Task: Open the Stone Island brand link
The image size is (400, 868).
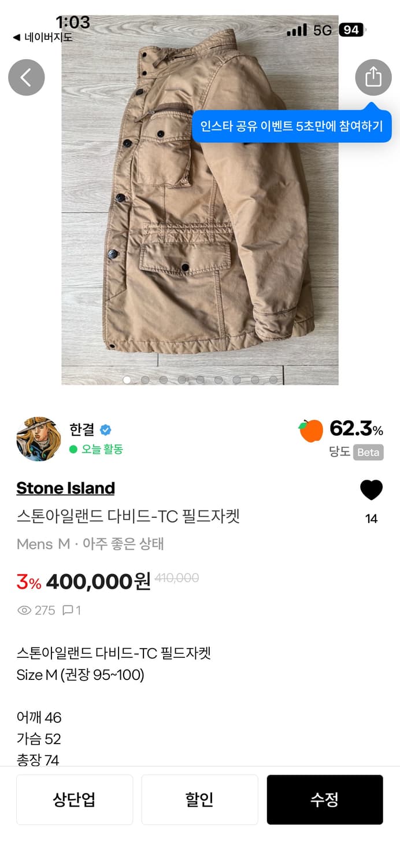Action: [x=65, y=488]
